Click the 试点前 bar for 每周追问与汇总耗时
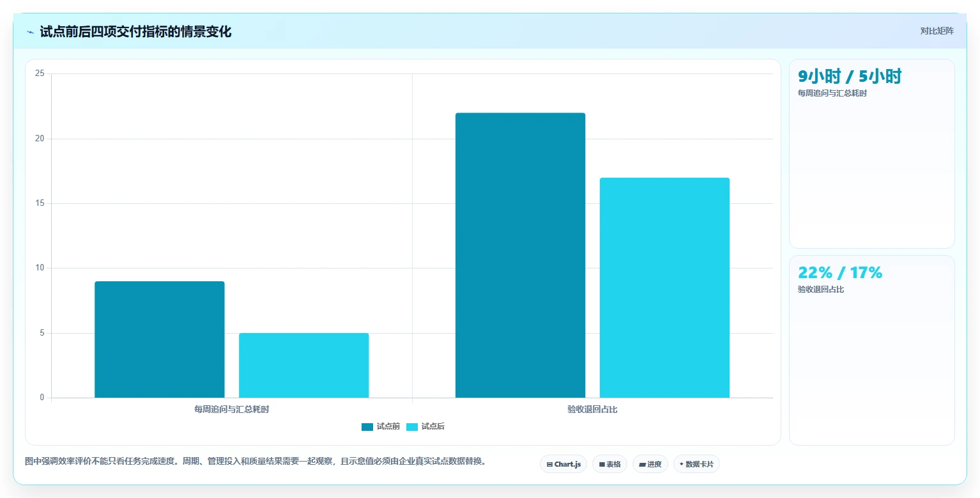The image size is (980, 498). point(160,339)
